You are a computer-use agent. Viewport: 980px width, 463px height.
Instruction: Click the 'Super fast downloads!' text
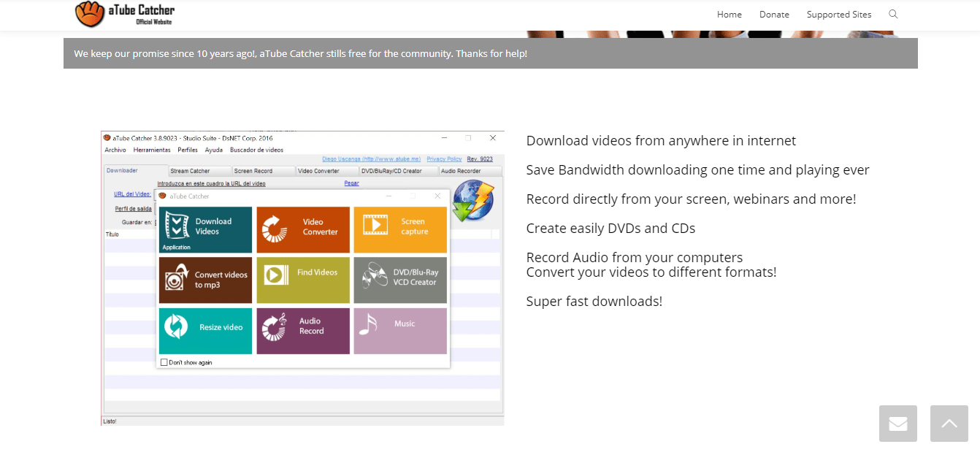(x=594, y=302)
